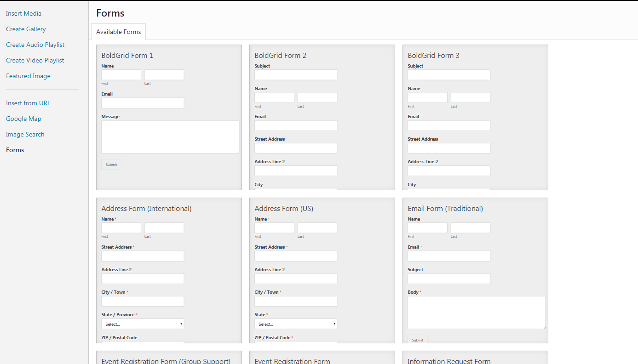Click First name field in BoldGrid Form 2

point(274,97)
